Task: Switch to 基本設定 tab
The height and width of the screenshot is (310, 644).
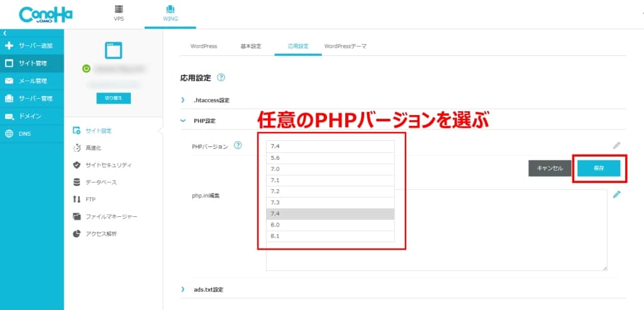Action: (x=250, y=47)
